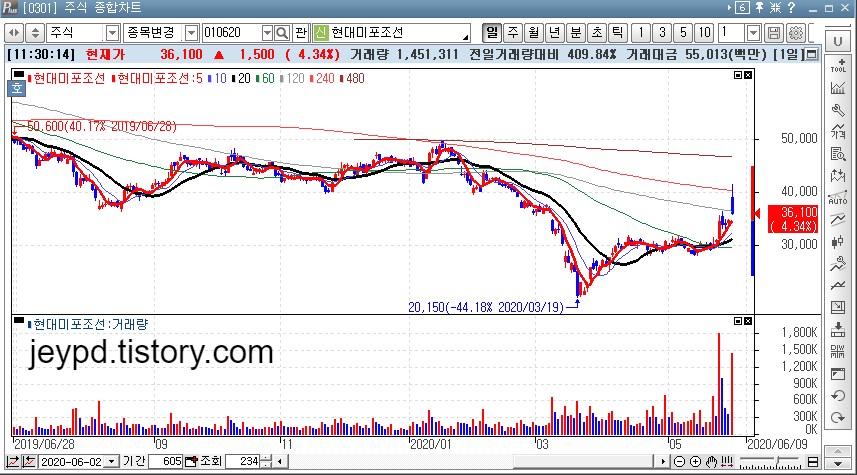Click the blue 10-day moving average legend
Image resolution: width=857 pixels, height=475 pixels.
[218, 79]
